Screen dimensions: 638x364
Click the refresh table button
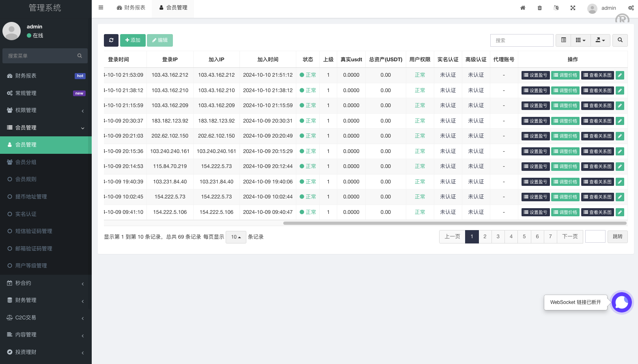(111, 40)
